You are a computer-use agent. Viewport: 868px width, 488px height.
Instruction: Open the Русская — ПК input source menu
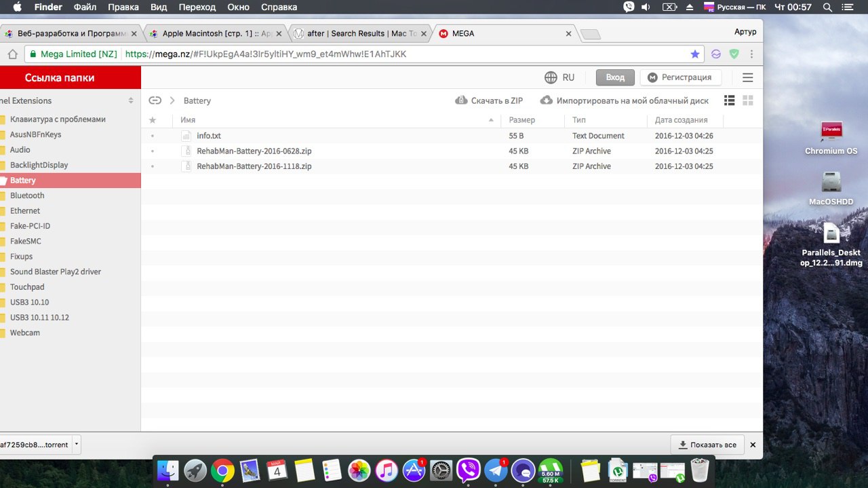(735, 7)
